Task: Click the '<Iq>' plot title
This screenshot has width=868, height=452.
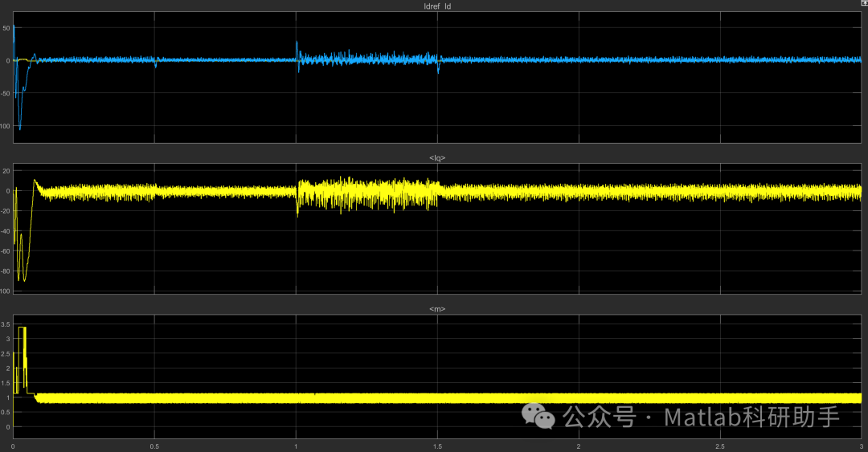Action: [x=436, y=157]
